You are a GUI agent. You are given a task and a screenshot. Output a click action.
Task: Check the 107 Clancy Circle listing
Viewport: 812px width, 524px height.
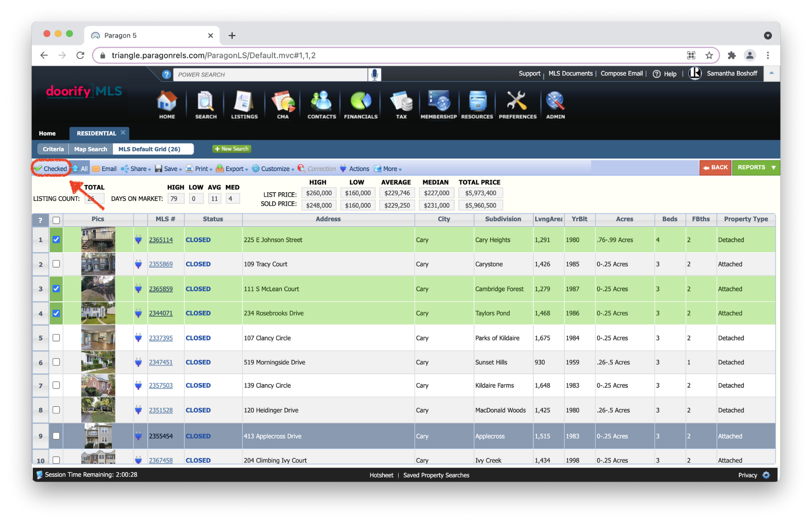click(x=56, y=338)
